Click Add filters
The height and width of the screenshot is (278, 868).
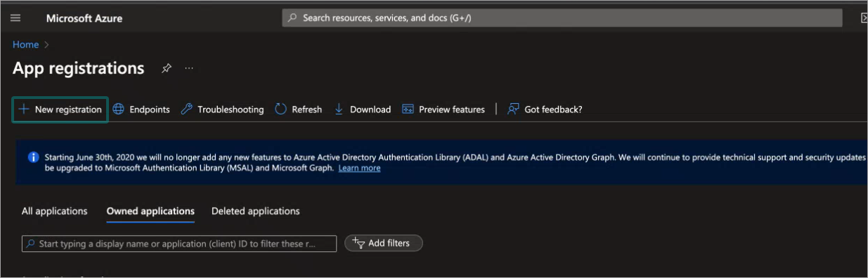(383, 243)
